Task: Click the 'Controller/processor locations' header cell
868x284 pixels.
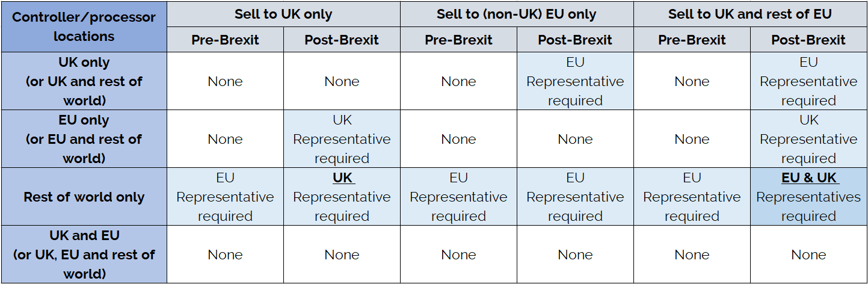Action: [x=84, y=26]
